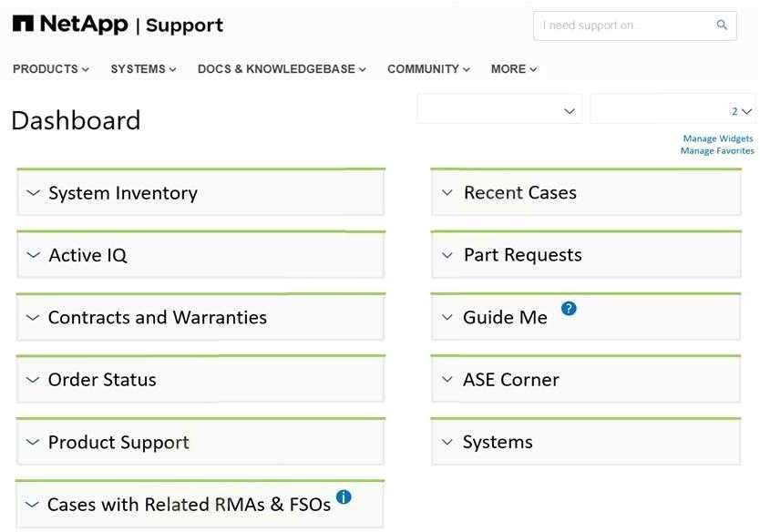The height and width of the screenshot is (532, 760).
Task: Click the NetApp logo
Action: click(x=70, y=25)
